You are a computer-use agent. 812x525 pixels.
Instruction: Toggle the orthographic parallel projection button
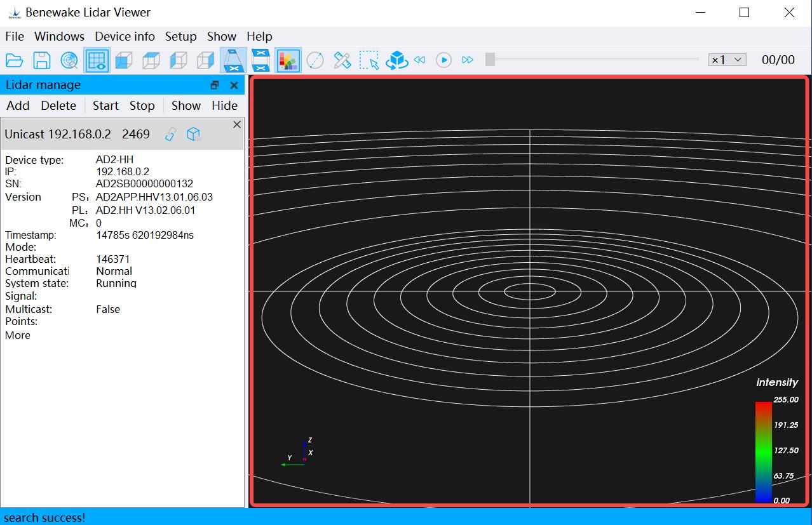[x=261, y=60]
